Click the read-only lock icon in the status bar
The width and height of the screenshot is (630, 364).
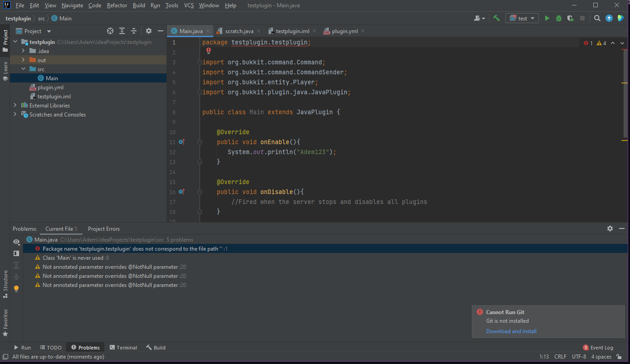(x=619, y=357)
